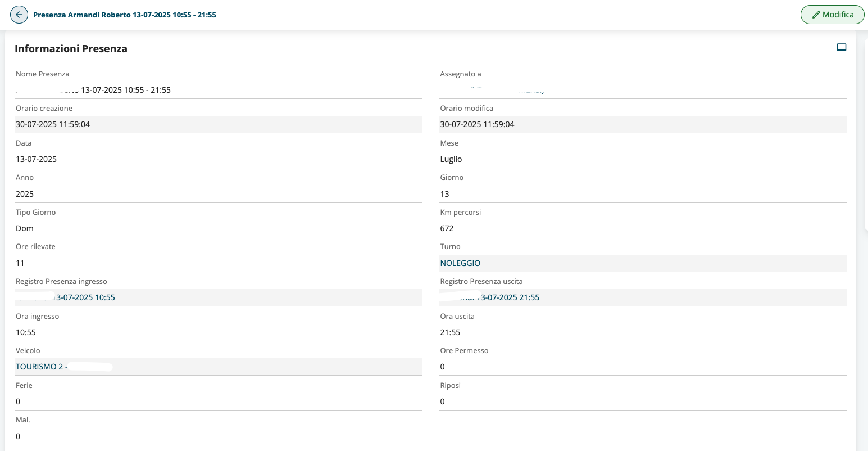Click the Ora ingresso value 10:55
Screen dimensions: 868x451
[x=26, y=332]
